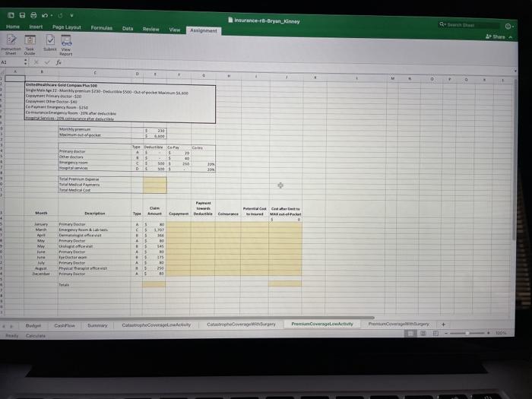Viewport: 532px width, 399px height.
Task: Click the previous sheet navigation arrow
Action: click(x=4, y=326)
